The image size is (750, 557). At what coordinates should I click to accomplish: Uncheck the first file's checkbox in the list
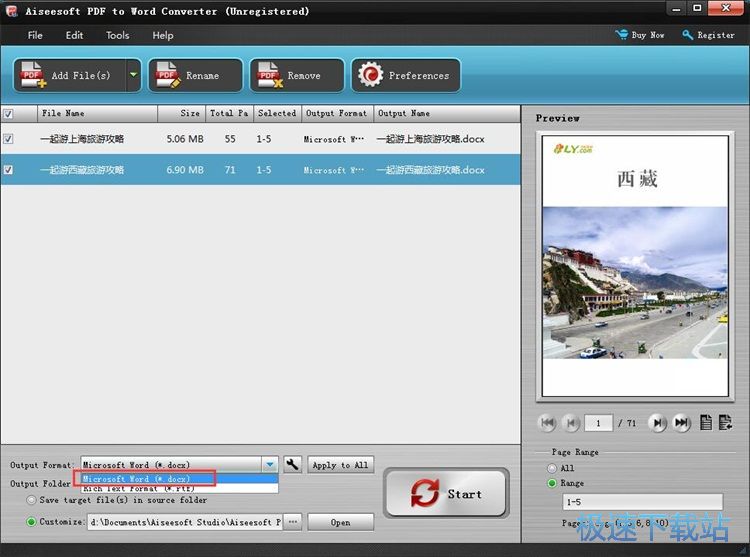click(9, 139)
